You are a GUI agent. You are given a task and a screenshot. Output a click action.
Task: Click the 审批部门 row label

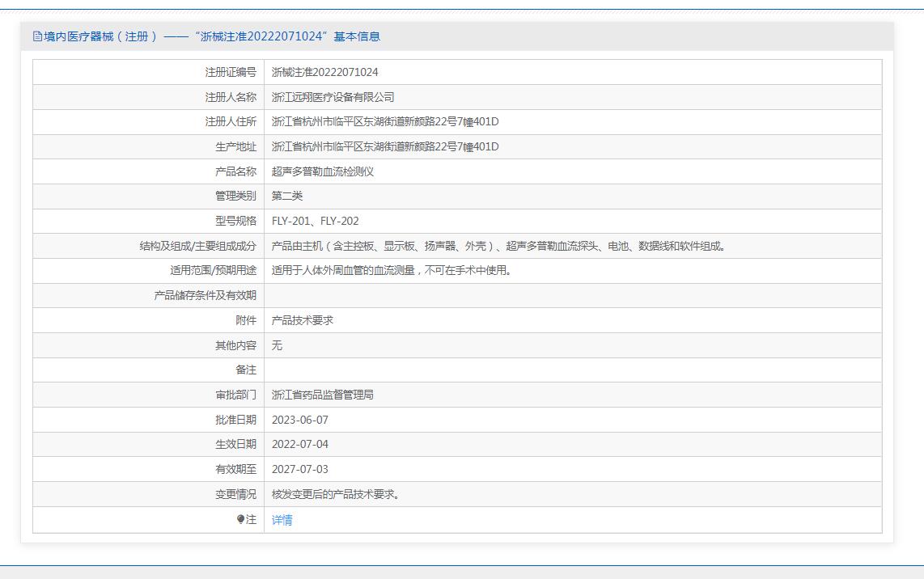pyautogui.click(x=235, y=395)
